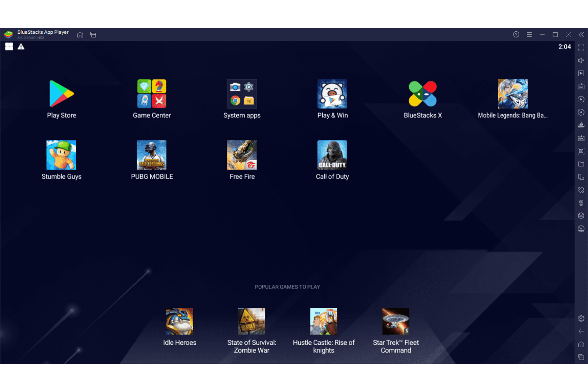This screenshot has height=392, width=588.
Task: Toggle fullscreen mode in sidebar
Action: click(581, 48)
